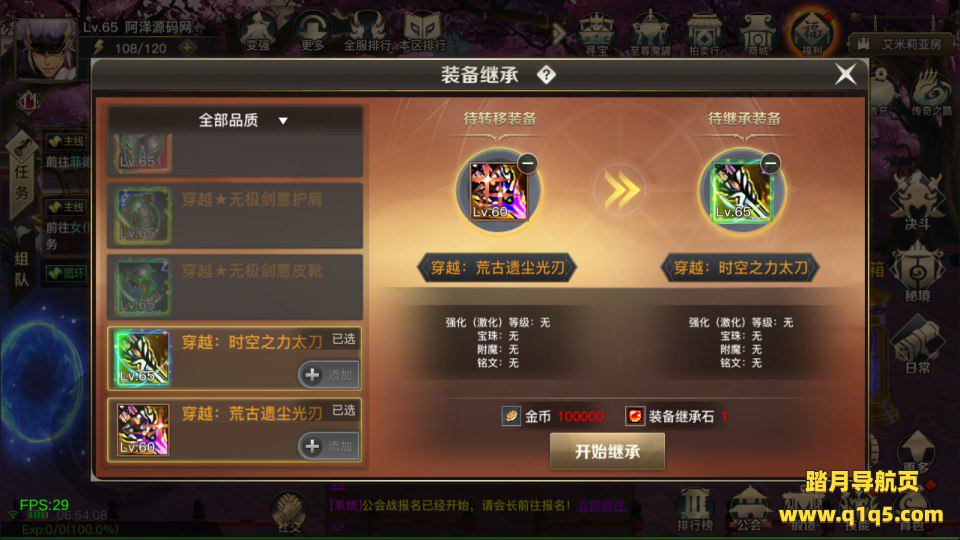
Task: Select 穿越★无极剑意护肩 in the equipment list
Action: pyautogui.click(x=235, y=216)
